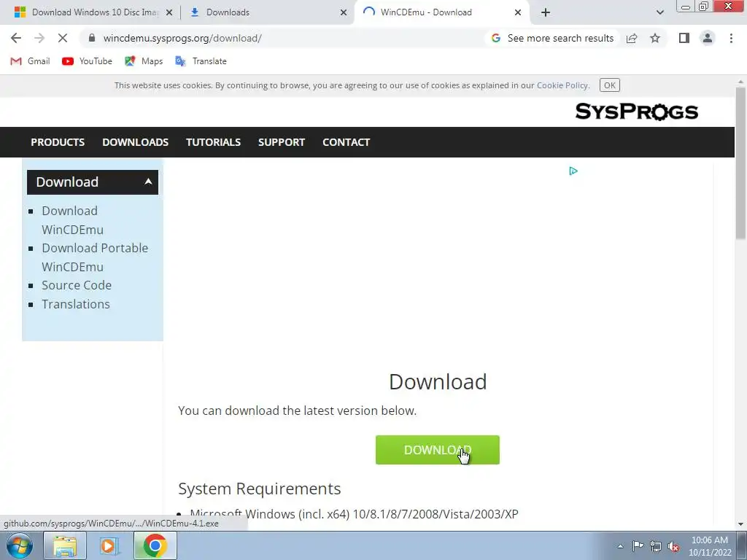Close the Download Windows 10 tab
Image resolution: width=747 pixels, height=560 pixels.
click(x=169, y=12)
